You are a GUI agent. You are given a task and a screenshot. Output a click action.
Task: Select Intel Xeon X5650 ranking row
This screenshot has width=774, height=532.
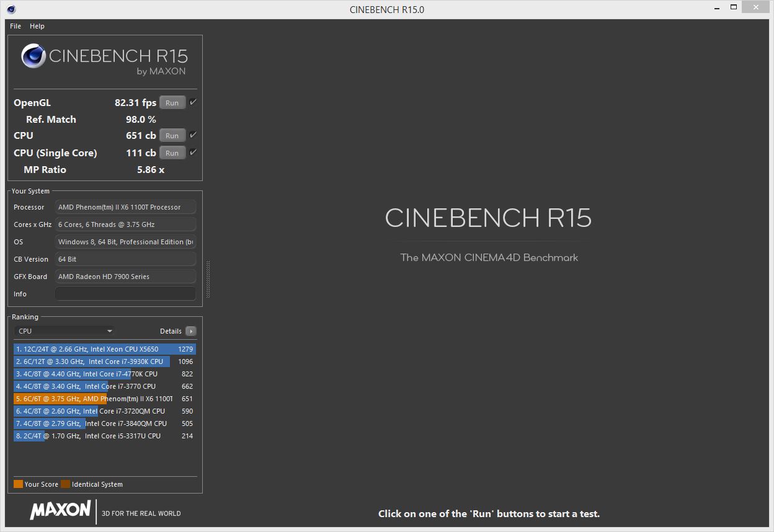click(x=105, y=349)
